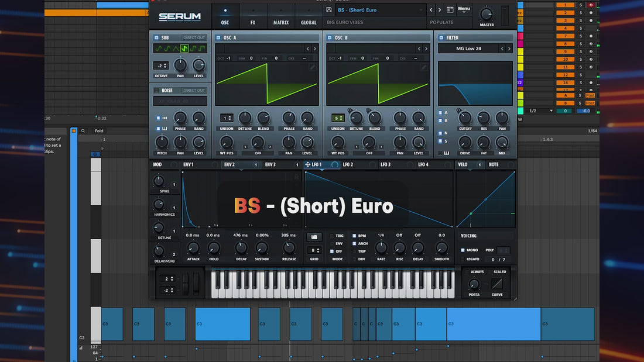
Task: Click the ENV 1 Release knob
Action: [x=289, y=248]
